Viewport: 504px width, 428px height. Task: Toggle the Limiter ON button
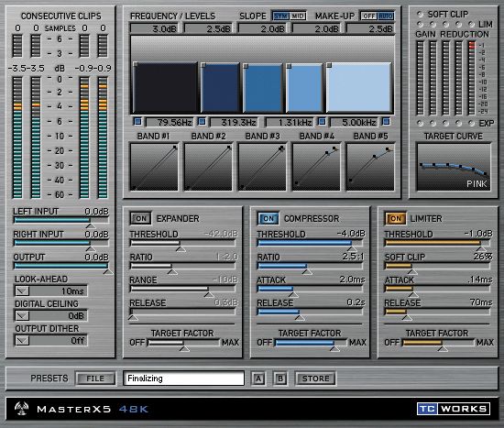click(x=395, y=218)
